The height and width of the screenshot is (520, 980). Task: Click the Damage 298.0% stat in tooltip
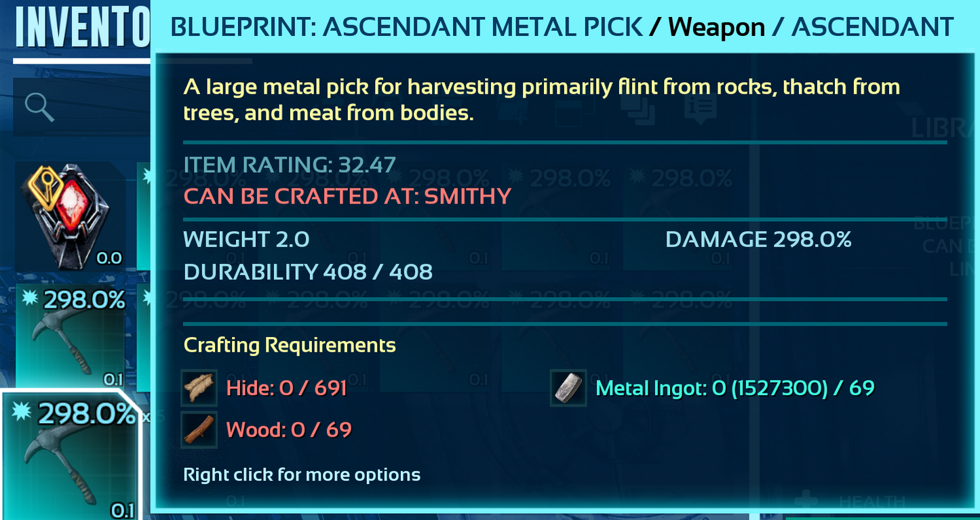(x=758, y=239)
